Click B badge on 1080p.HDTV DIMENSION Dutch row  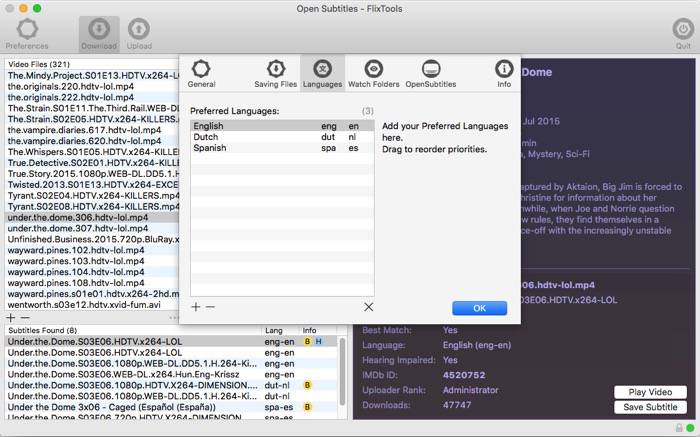(x=307, y=385)
